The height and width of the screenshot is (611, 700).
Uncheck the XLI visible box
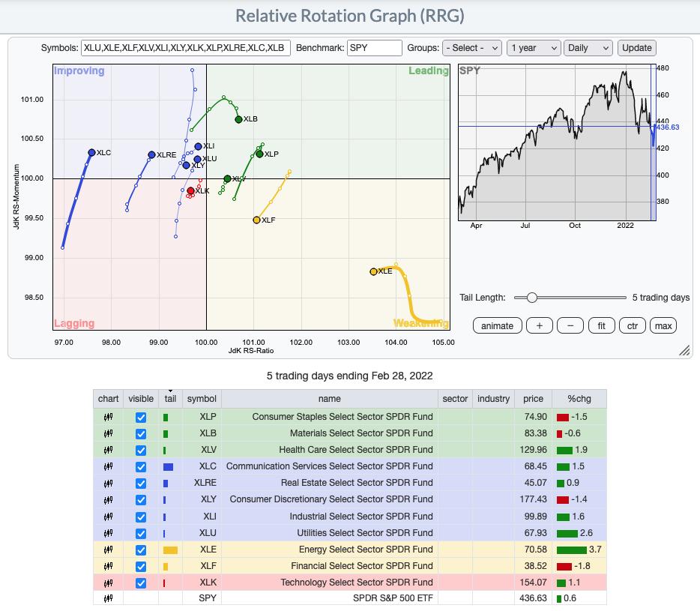(x=141, y=517)
